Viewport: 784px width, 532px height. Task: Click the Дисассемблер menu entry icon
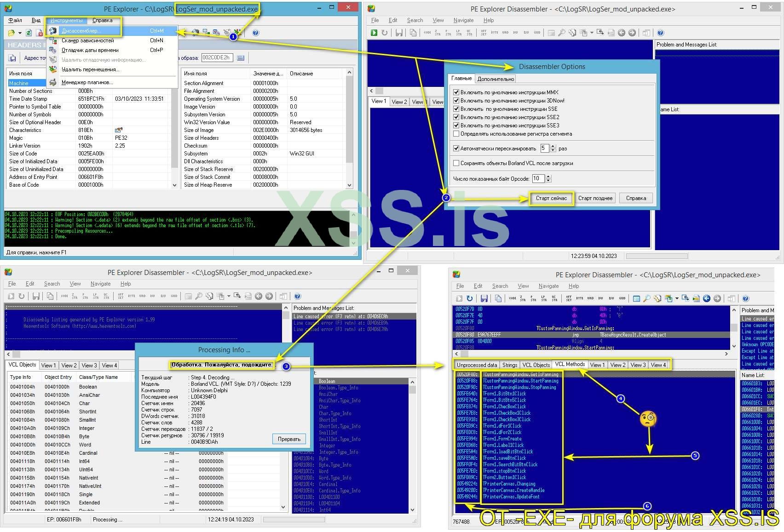53,31
